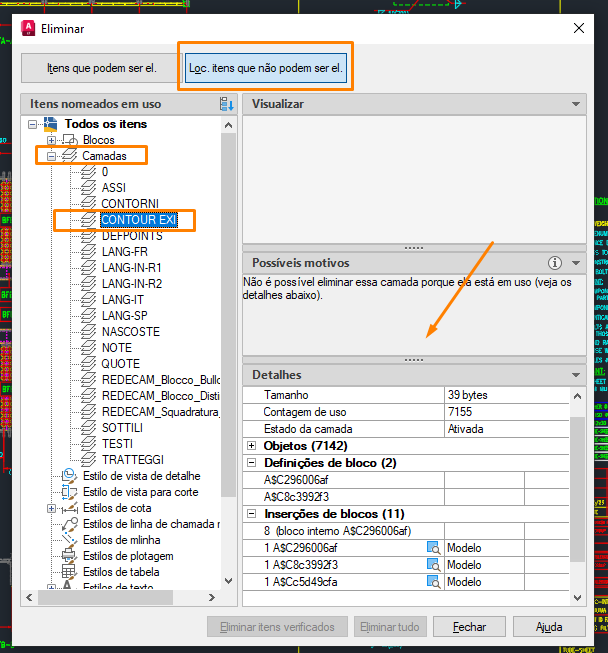Click the info icon in Possíveis motivos
Screen dimensions: 608x653
[x=556, y=263]
